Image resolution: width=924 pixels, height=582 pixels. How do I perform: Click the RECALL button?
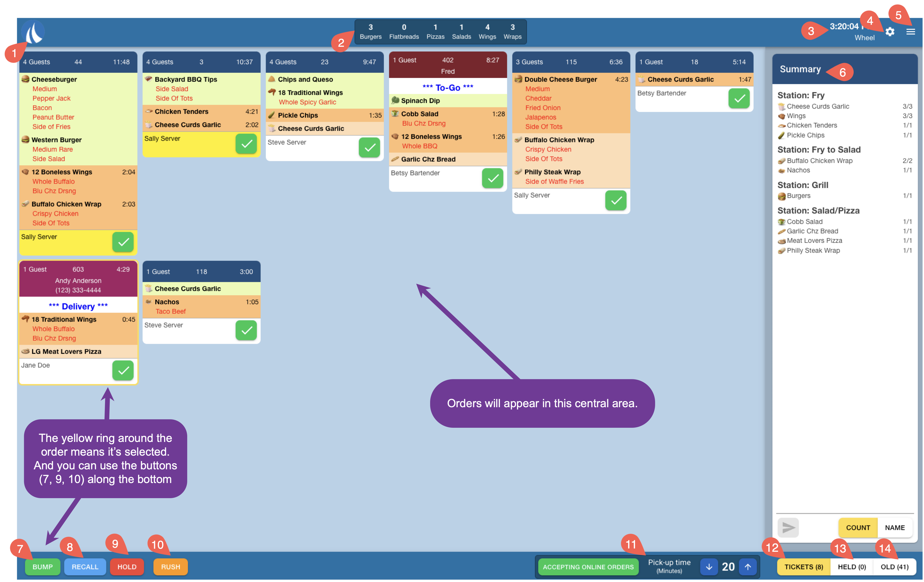click(x=85, y=567)
